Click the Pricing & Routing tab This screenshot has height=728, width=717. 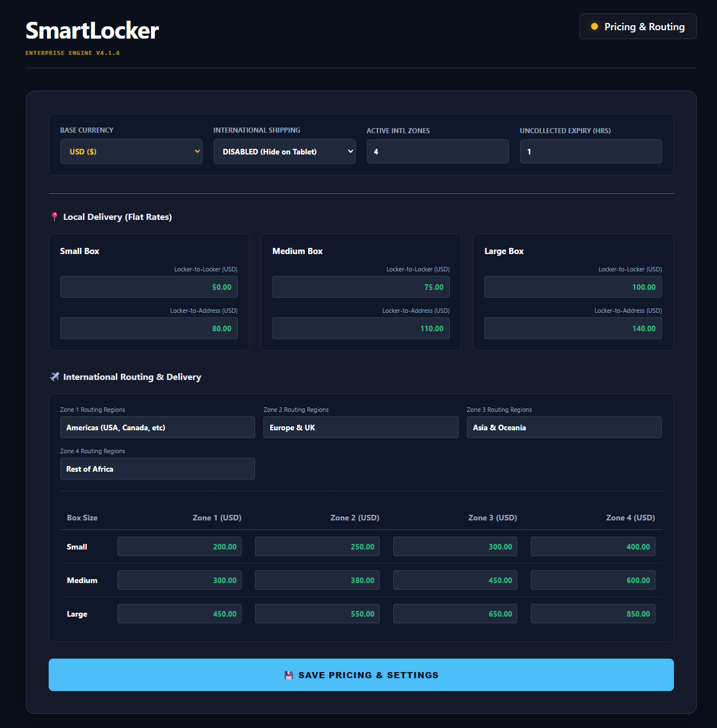[x=638, y=27]
